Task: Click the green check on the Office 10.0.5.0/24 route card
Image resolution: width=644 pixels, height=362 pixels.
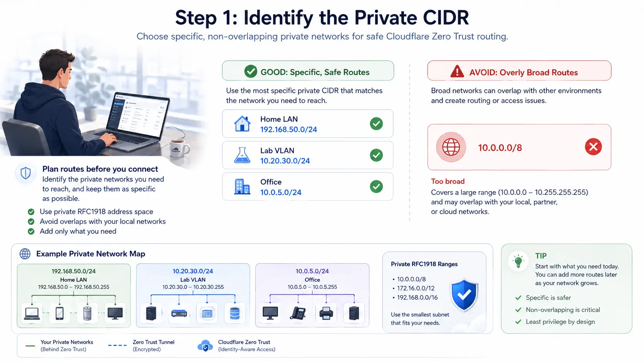Action: [376, 187]
